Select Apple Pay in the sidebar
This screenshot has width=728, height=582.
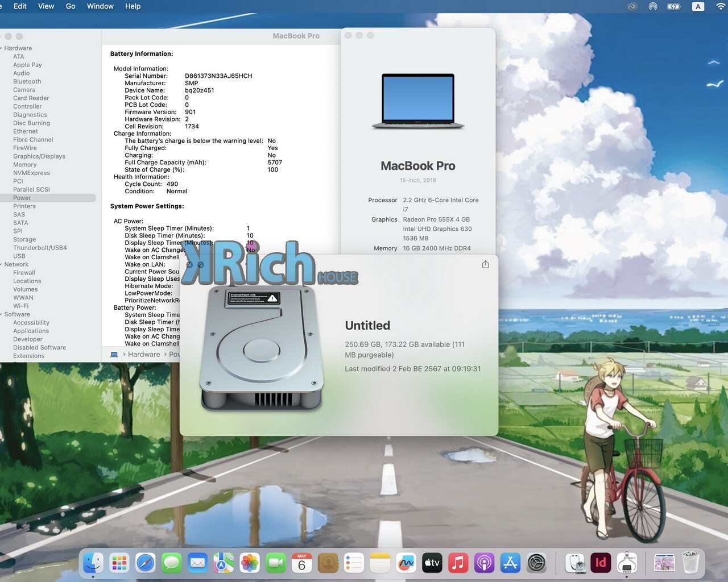(x=28, y=65)
